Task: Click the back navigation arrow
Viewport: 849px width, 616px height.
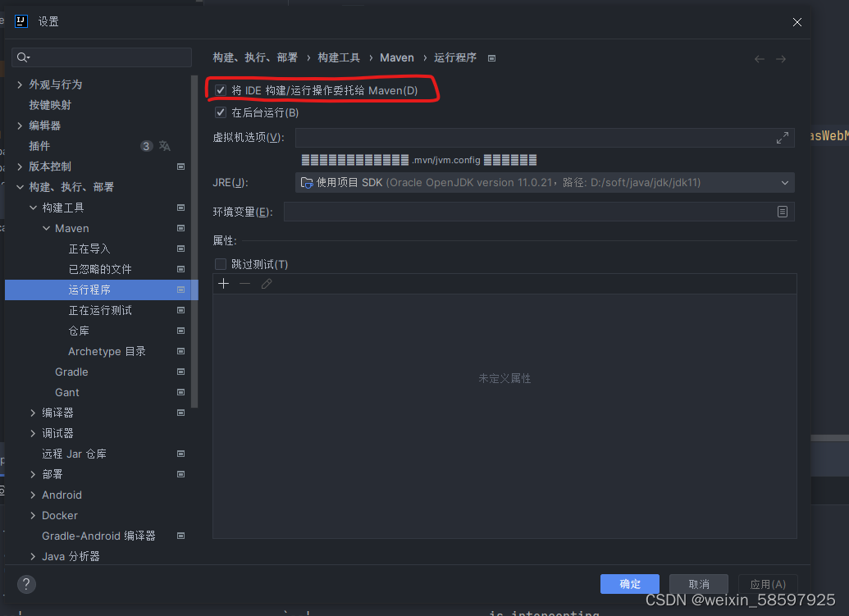Action: (760, 57)
